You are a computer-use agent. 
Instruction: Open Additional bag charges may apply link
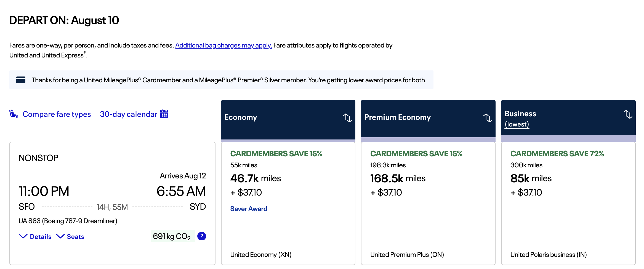223,45
